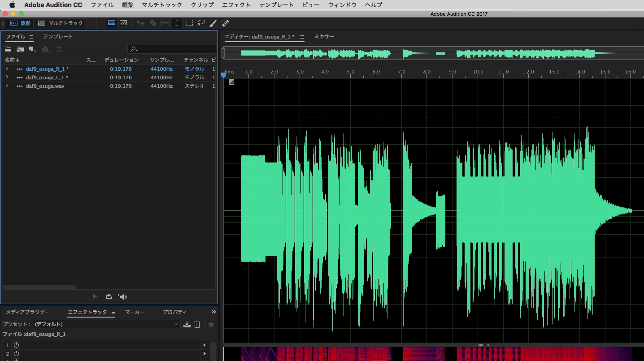Click Insert into Multitrack icon

(46, 49)
